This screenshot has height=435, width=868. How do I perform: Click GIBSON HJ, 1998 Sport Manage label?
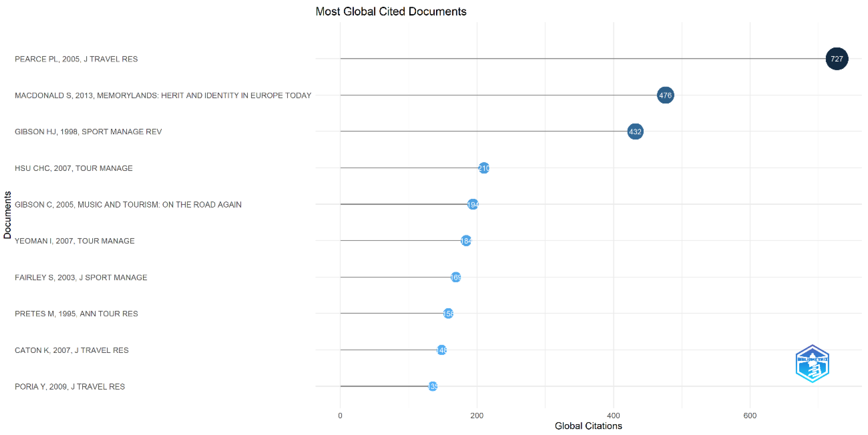88,132
